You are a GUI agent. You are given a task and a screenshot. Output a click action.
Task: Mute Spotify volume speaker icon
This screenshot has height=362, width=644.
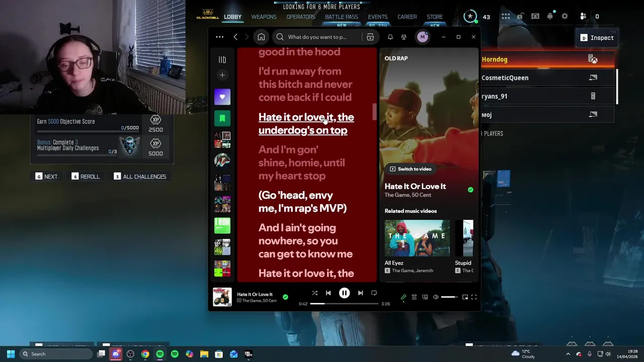pos(436,297)
